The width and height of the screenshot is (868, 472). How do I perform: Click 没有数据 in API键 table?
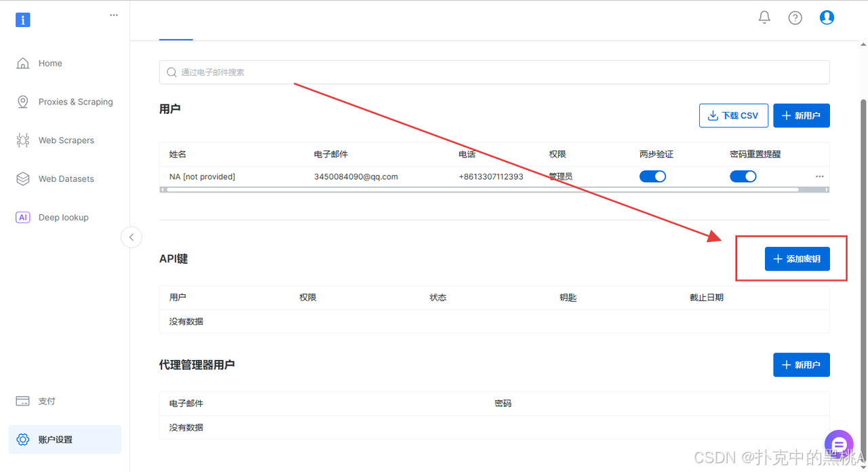click(x=186, y=321)
